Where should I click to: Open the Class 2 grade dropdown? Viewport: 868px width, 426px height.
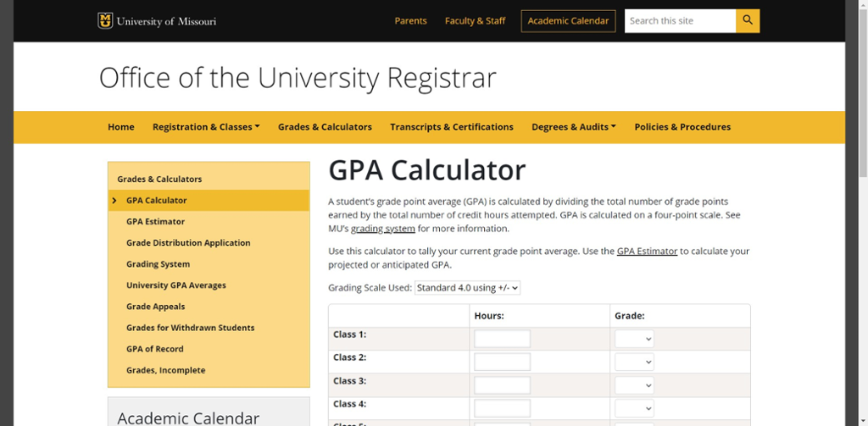[x=634, y=362]
